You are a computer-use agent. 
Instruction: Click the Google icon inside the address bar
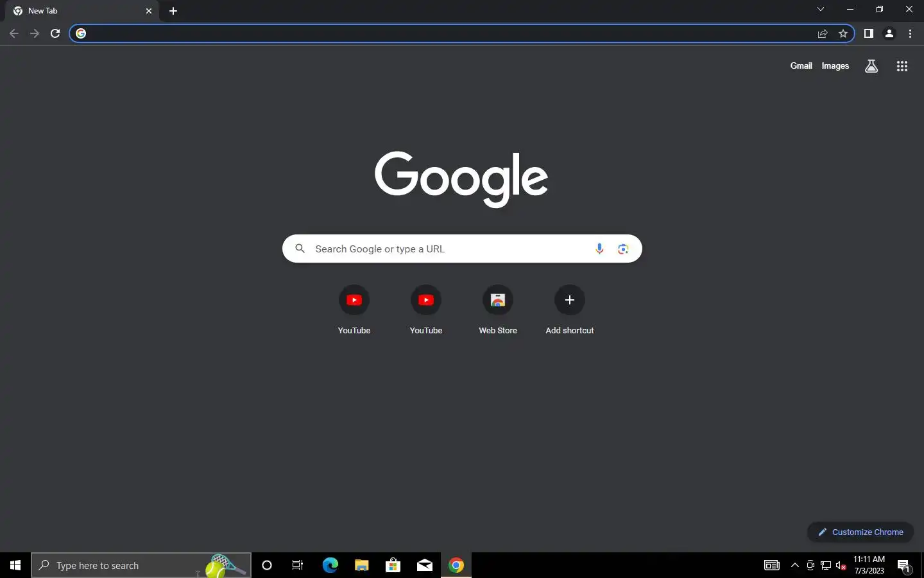pos(81,33)
